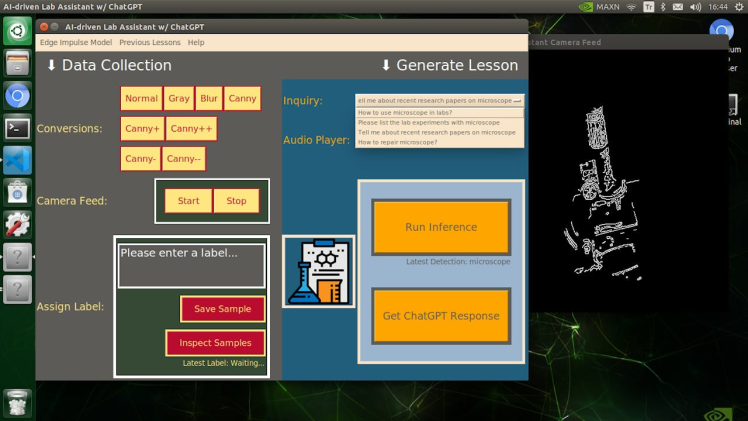The height and width of the screenshot is (421, 748).
Task: Open the Wi-Fi network indicator
Action: [632, 7]
